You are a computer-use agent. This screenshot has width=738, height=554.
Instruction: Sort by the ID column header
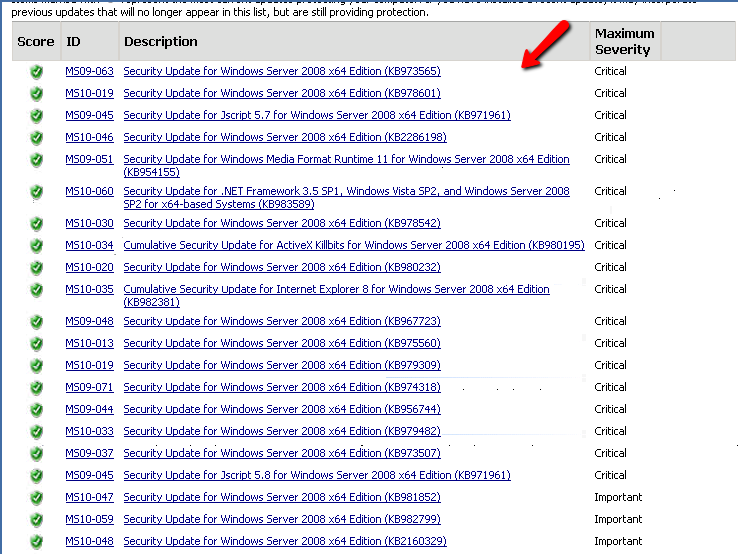point(89,41)
